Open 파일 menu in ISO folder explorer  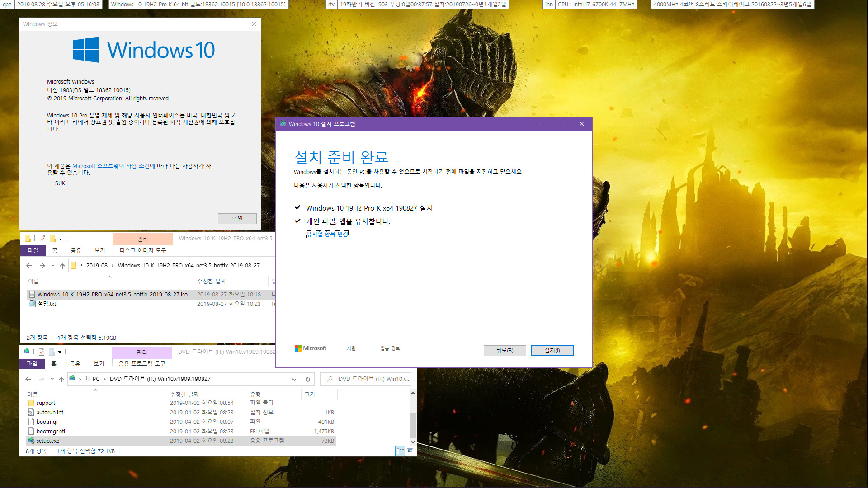coord(33,250)
